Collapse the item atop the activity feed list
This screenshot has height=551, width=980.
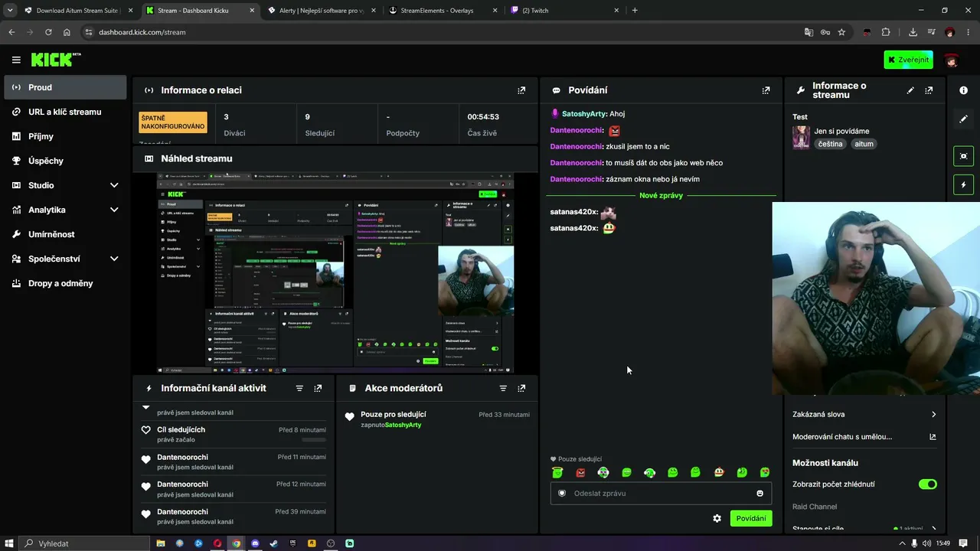(146, 407)
